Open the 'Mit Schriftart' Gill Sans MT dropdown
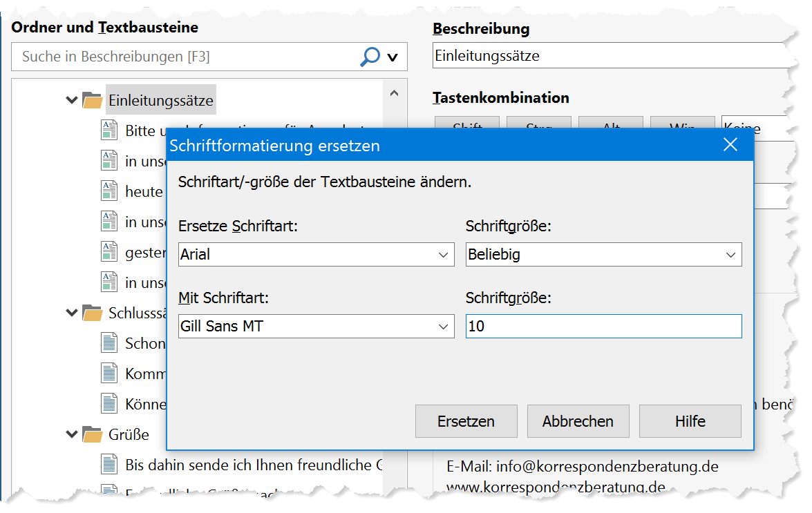The width and height of the screenshot is (812, 513). click(x=316, y=327)
